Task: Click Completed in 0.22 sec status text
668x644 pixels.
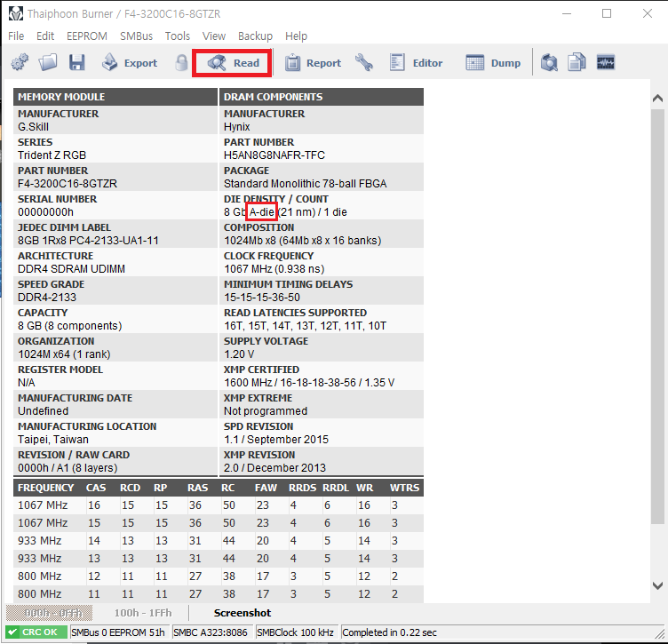Action: (389, 632)
